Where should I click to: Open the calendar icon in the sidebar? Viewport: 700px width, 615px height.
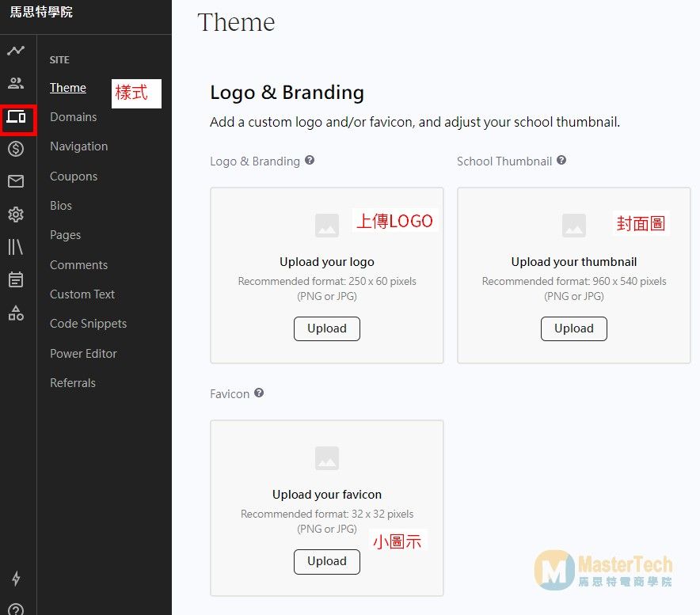16,279
